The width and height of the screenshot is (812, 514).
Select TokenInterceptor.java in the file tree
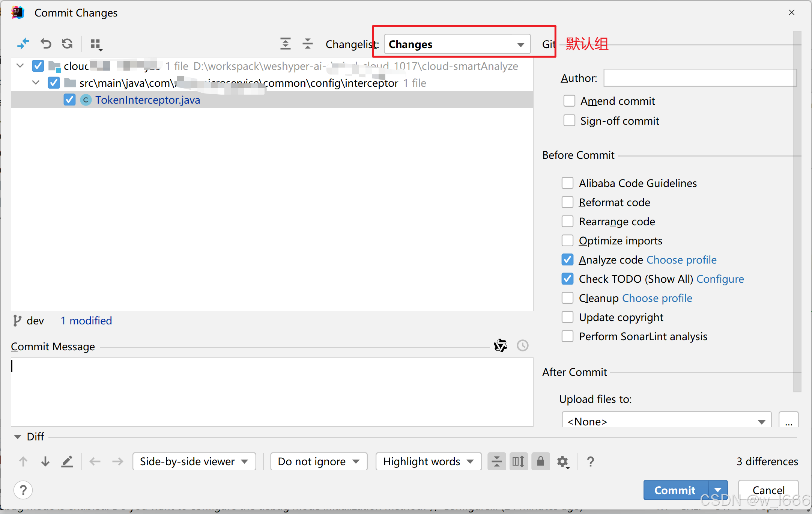147,100
